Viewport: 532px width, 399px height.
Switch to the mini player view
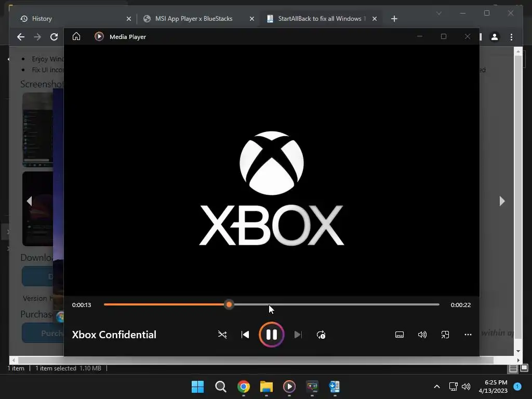click(x=445, y=335)
